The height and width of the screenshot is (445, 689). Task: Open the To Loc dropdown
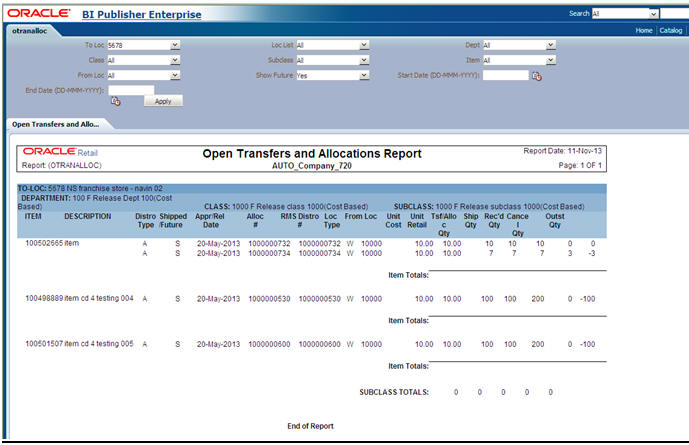click(175, 45)
